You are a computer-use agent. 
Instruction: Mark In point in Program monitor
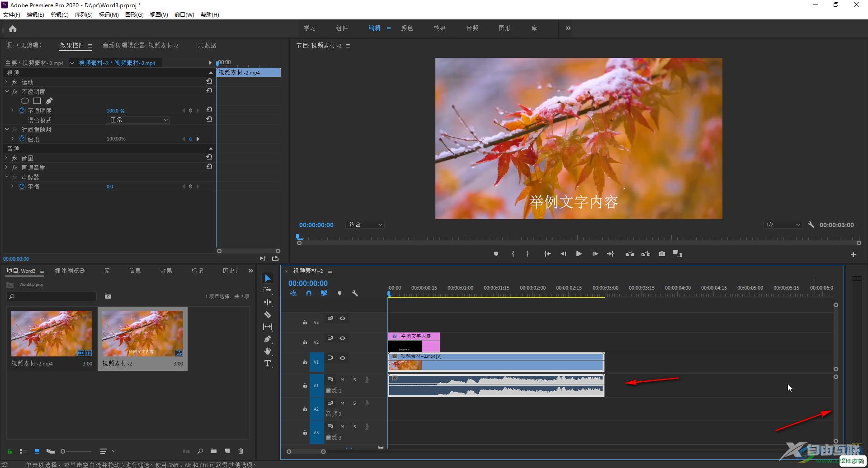click(513, 254)
